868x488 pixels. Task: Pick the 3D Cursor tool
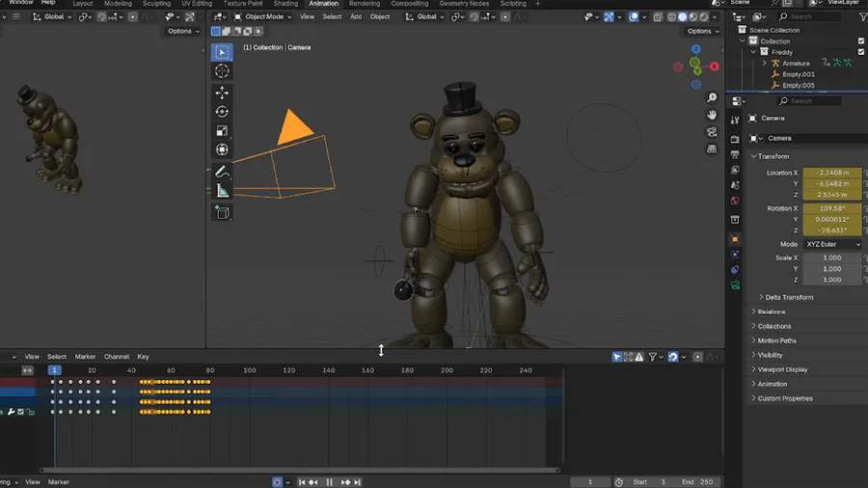[222, 71]
